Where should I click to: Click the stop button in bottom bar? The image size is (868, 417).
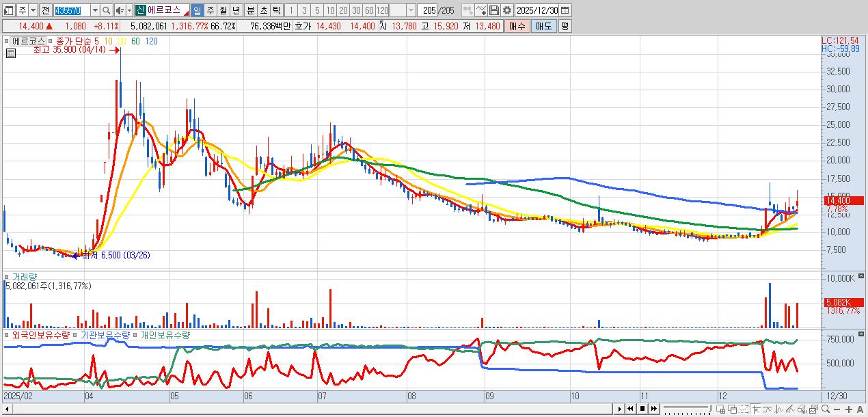(x=642, y=409)
